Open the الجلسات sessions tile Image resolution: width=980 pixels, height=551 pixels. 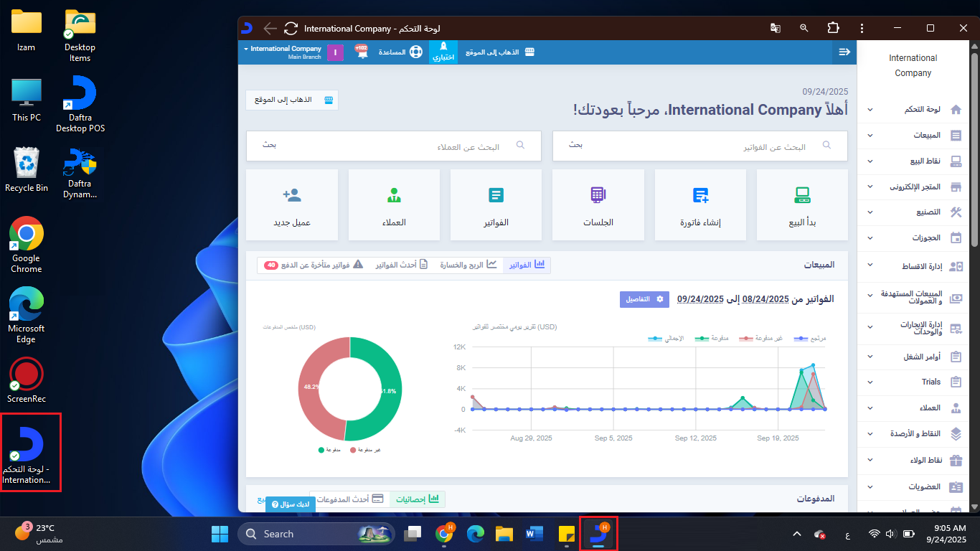[x=598, y=204]
